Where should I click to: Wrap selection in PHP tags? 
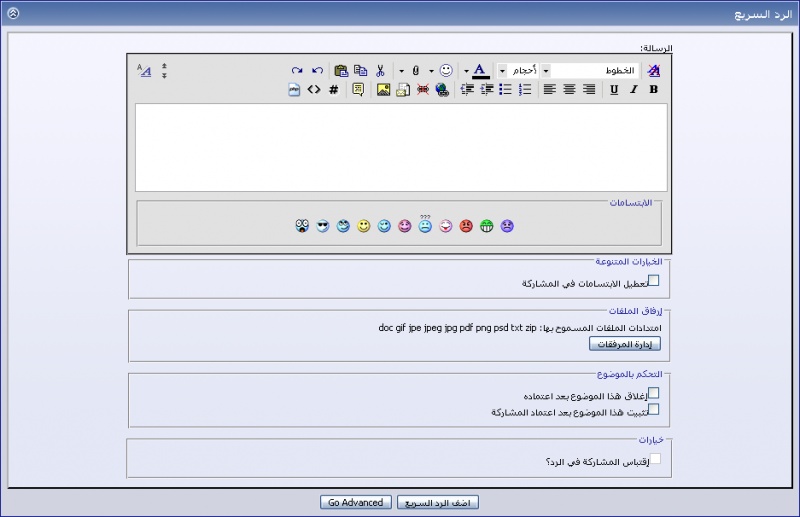point(294,90)
